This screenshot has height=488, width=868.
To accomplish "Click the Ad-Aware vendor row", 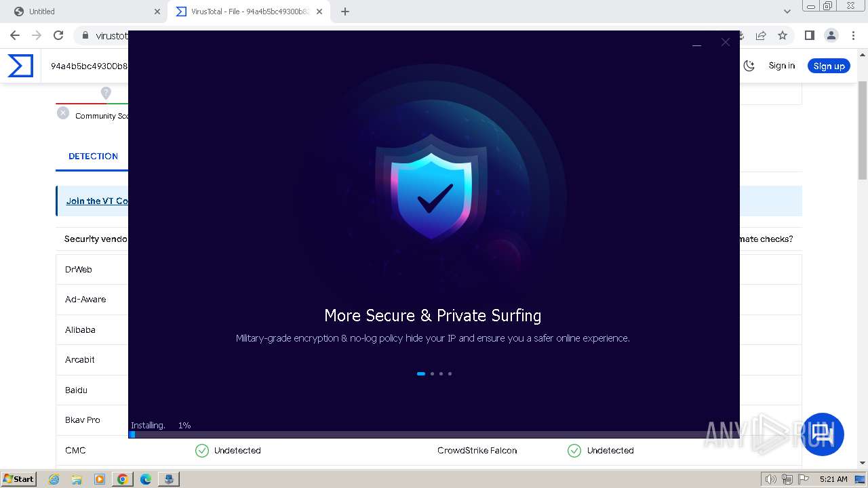I will (92, 299).
